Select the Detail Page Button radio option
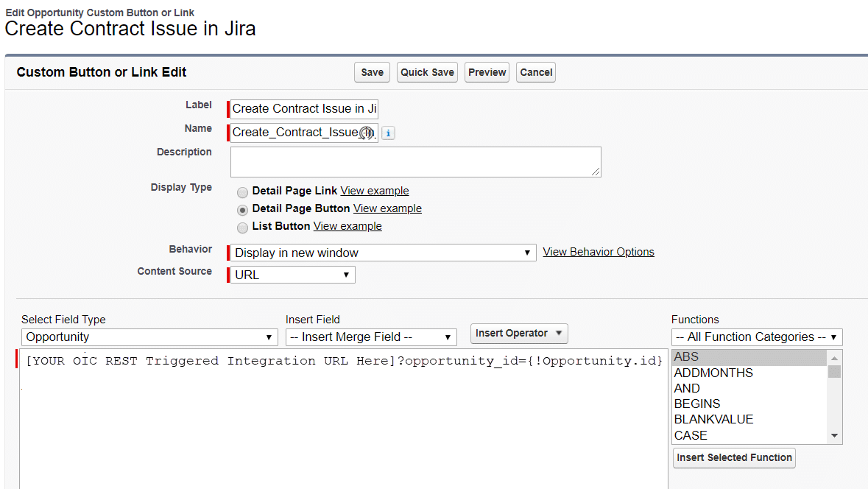The width and height of the screenshot is (868, 489). click(x=242, y=210)
